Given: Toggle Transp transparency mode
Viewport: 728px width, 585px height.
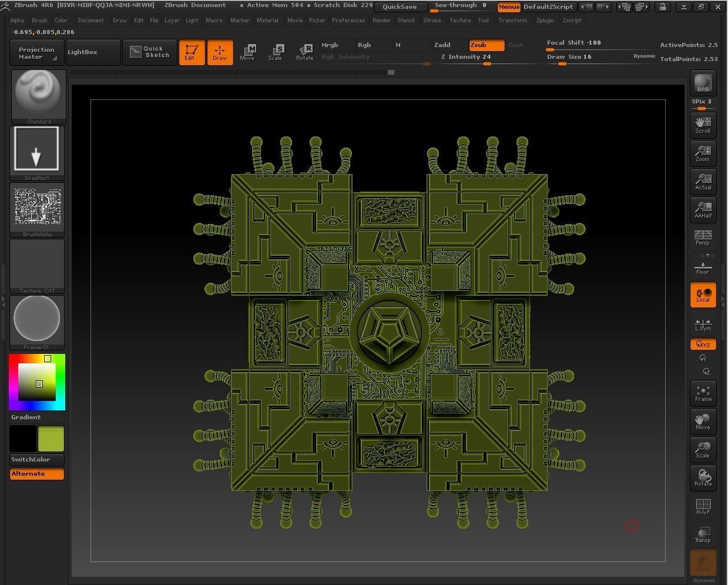Looking at the screenshot, I should tap(703, 534).
